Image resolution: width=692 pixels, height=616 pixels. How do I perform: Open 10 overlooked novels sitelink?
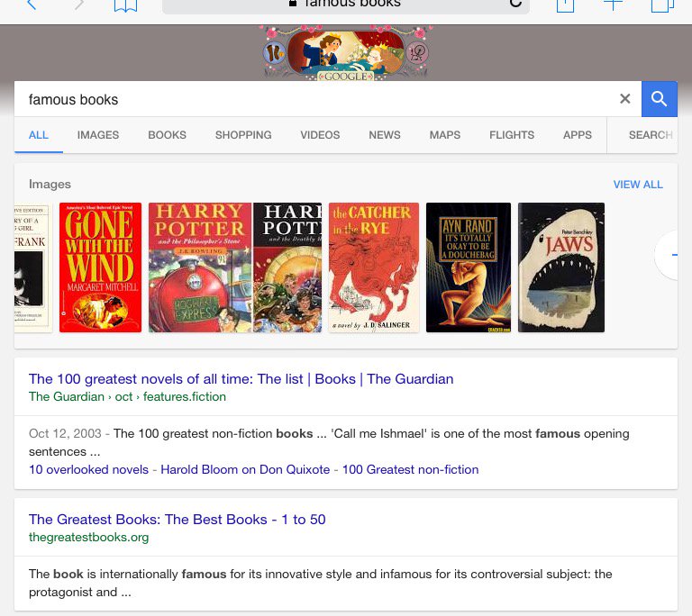pos(88,469)
